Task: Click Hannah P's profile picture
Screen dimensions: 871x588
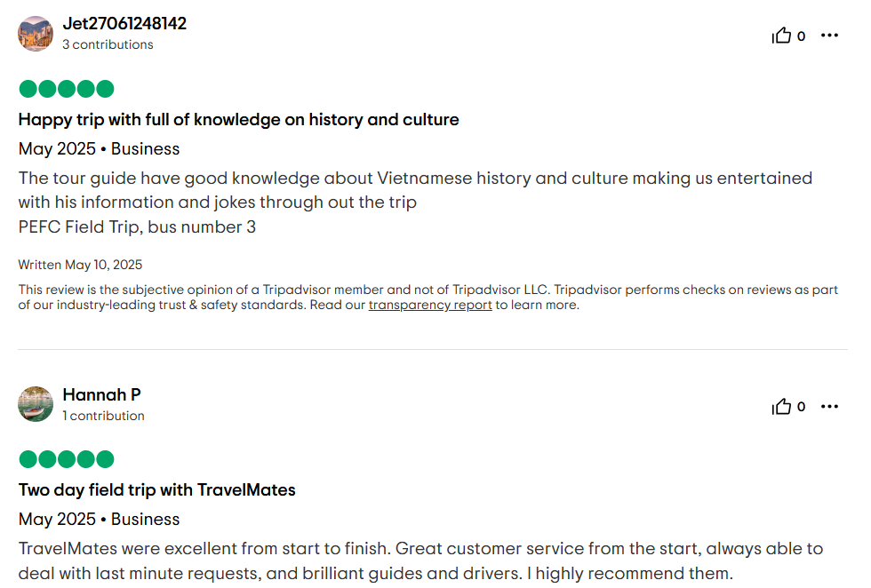Action: coord(36,404)
